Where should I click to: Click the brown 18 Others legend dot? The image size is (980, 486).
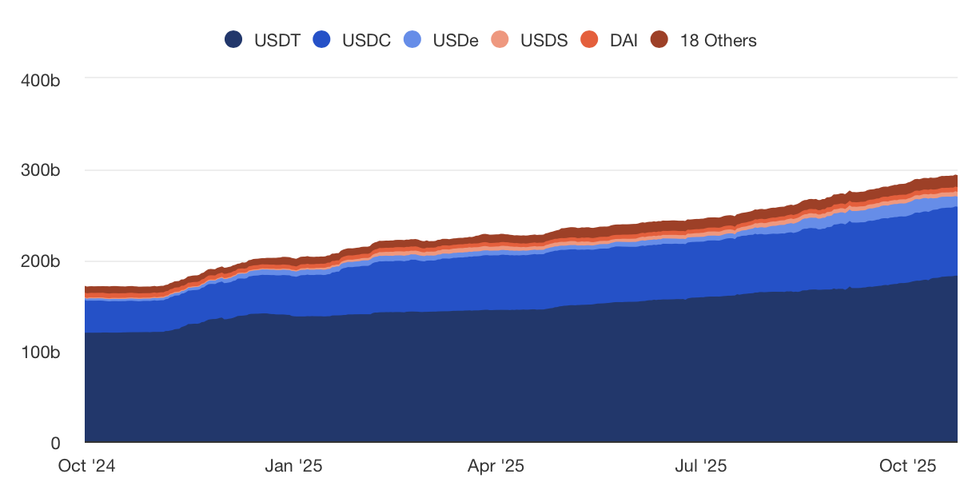660,40
